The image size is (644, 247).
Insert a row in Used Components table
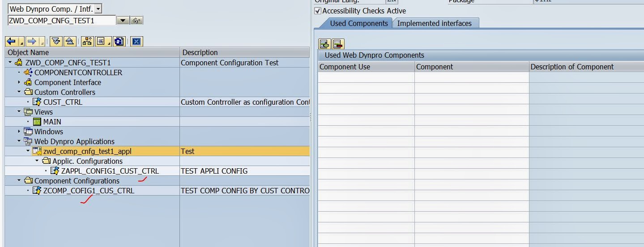324,44
